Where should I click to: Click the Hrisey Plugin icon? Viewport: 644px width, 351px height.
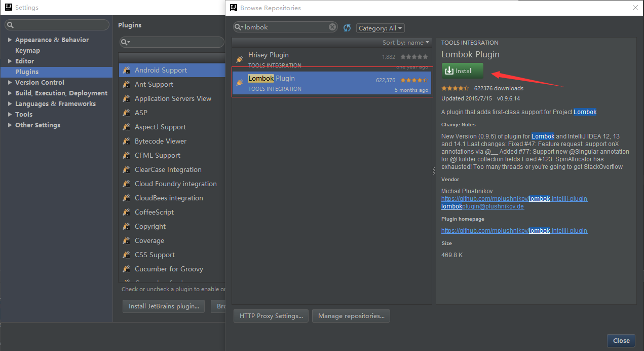[x=240, y=59]
